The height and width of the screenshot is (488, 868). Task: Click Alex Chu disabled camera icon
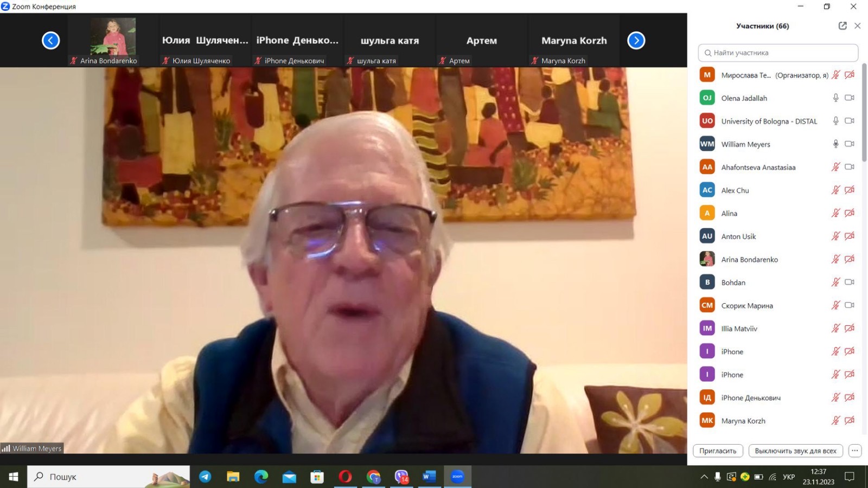(x=850, y=190)
